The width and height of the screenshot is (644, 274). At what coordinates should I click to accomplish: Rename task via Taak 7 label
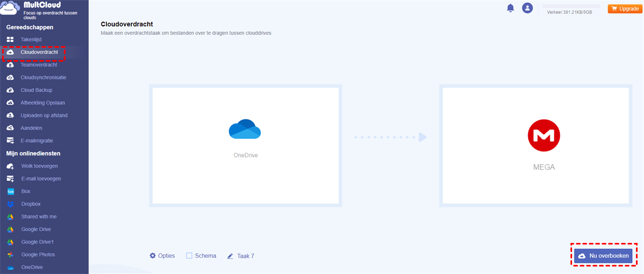coord(246,256)
